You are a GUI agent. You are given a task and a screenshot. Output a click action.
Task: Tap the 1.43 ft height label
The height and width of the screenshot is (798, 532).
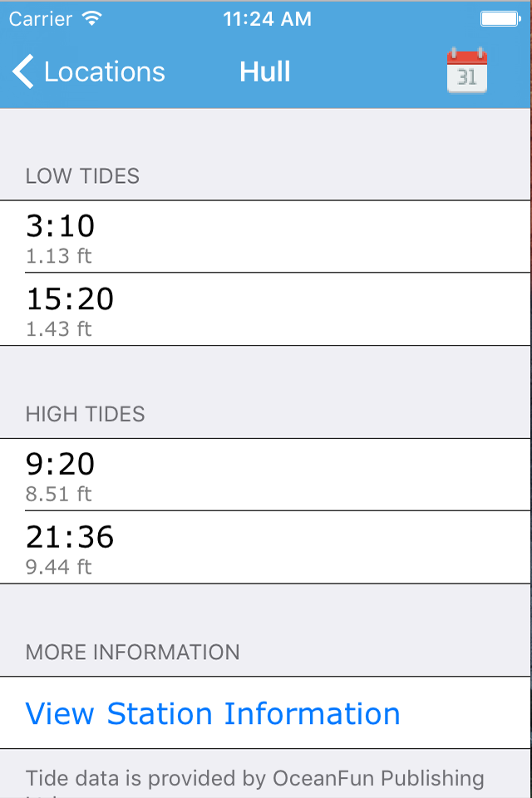[x=58, y=329]
